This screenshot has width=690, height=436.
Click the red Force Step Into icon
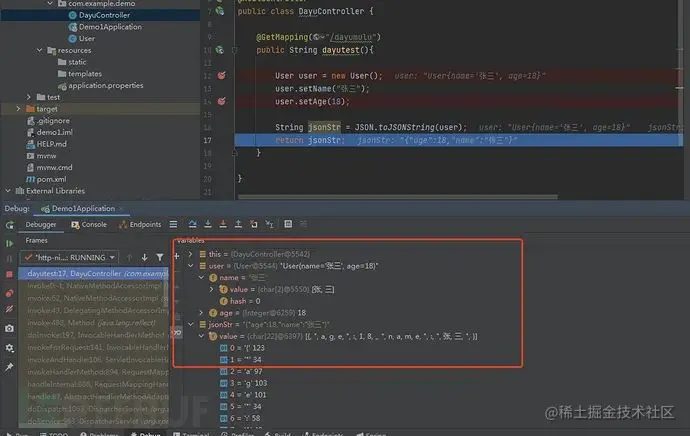(x=223, y=224)
